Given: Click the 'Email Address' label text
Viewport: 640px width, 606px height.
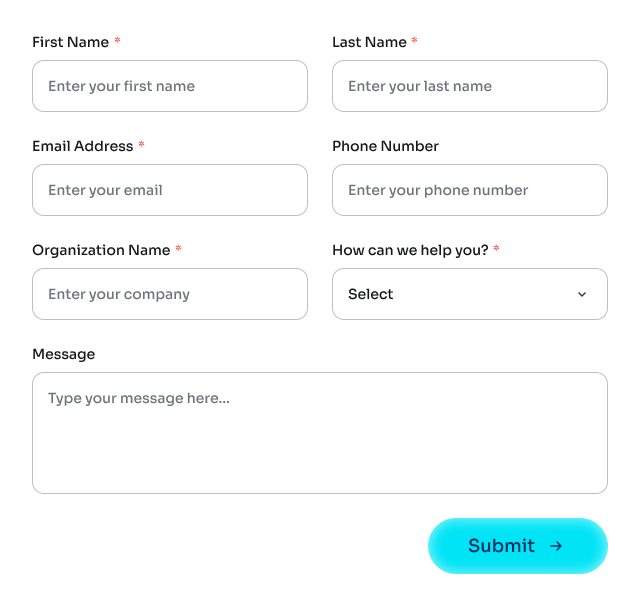Looking at the screenshot, I should click(82, 146).
